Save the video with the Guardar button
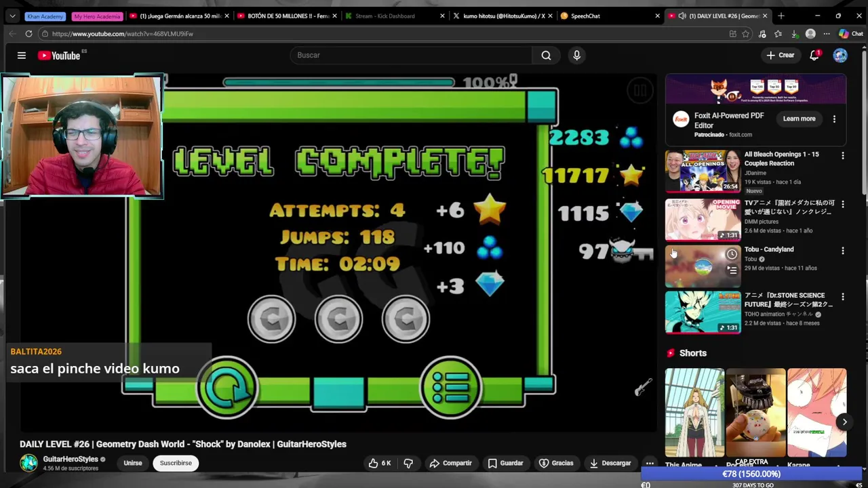 [x=506, y=463]
